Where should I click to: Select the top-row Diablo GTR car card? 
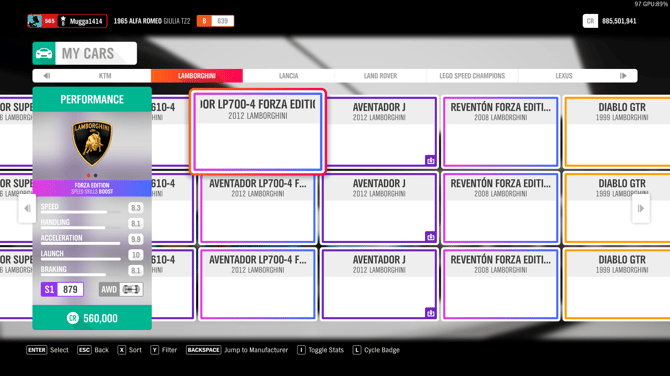617,132
